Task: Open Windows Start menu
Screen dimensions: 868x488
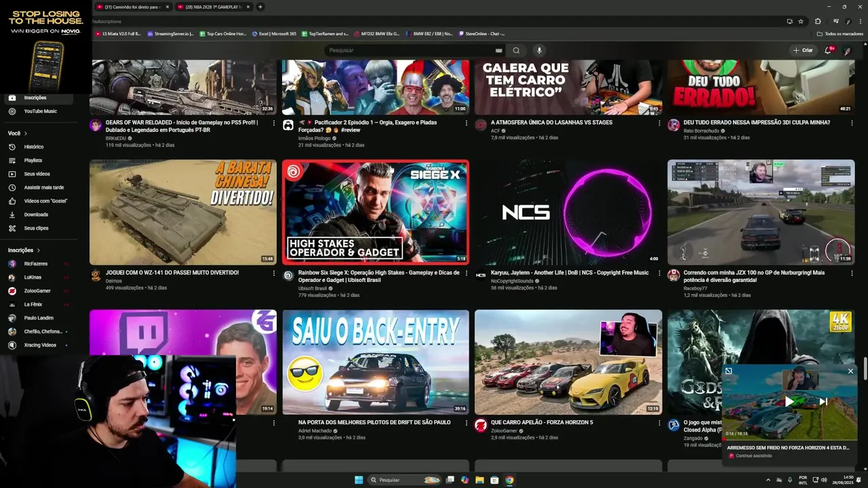Action: 359,480
